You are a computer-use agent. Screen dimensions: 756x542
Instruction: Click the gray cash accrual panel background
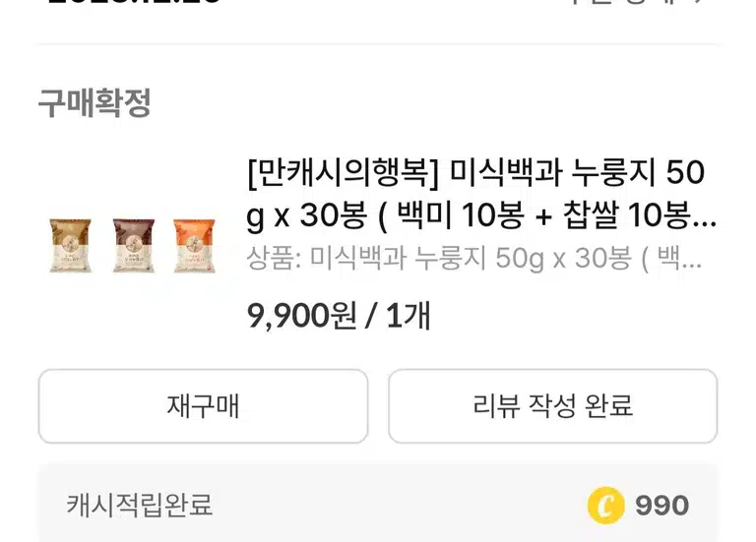[378, 504]
